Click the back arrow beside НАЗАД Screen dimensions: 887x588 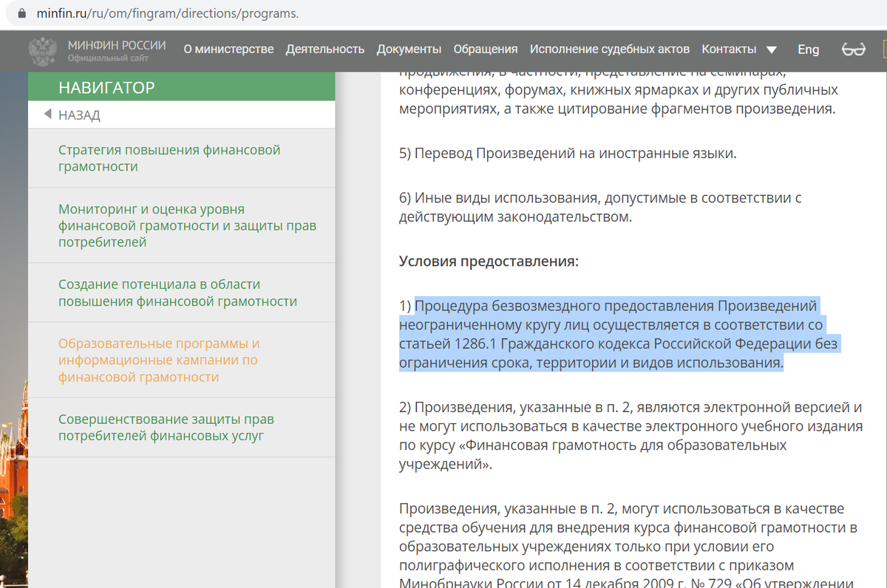tap(48, 114)
